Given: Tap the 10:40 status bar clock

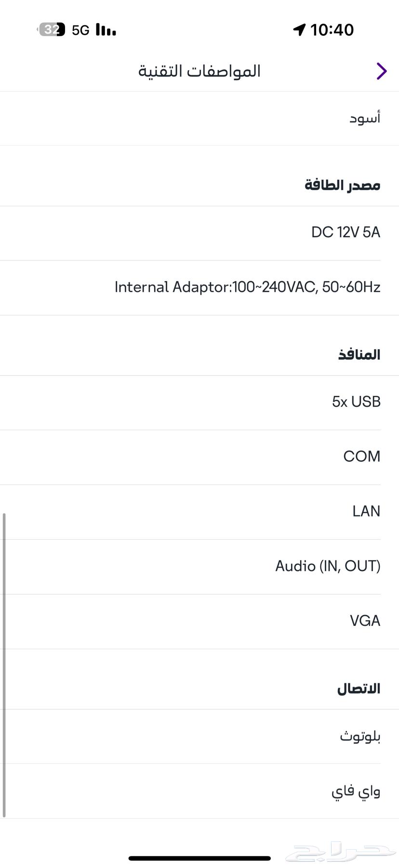Looking at the screenshot, I should 332,30.
